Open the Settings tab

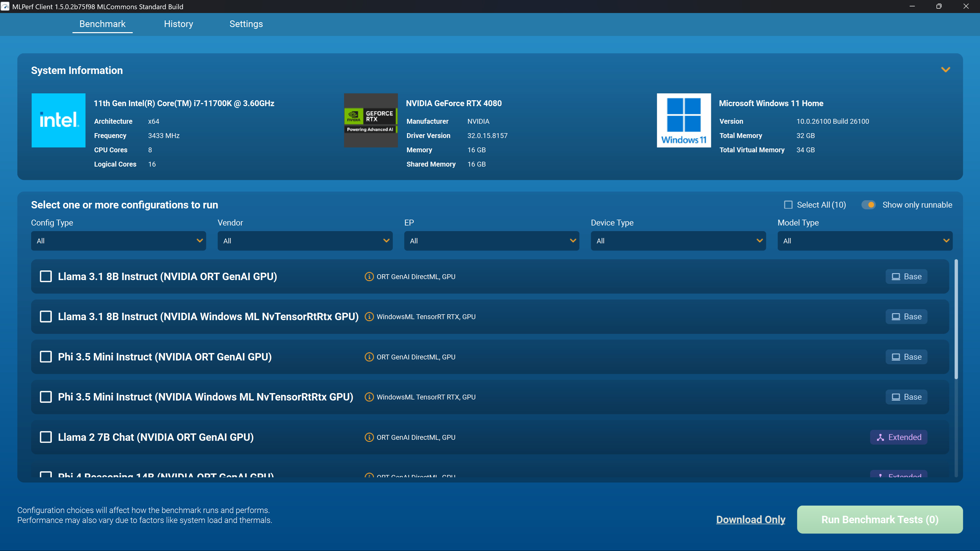tap(246, 24)
